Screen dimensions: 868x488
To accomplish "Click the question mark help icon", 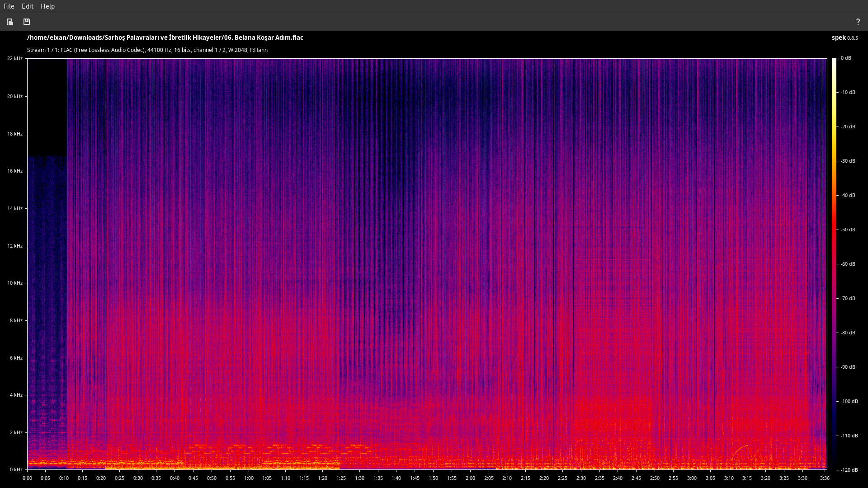I will [x=858, y=22].
